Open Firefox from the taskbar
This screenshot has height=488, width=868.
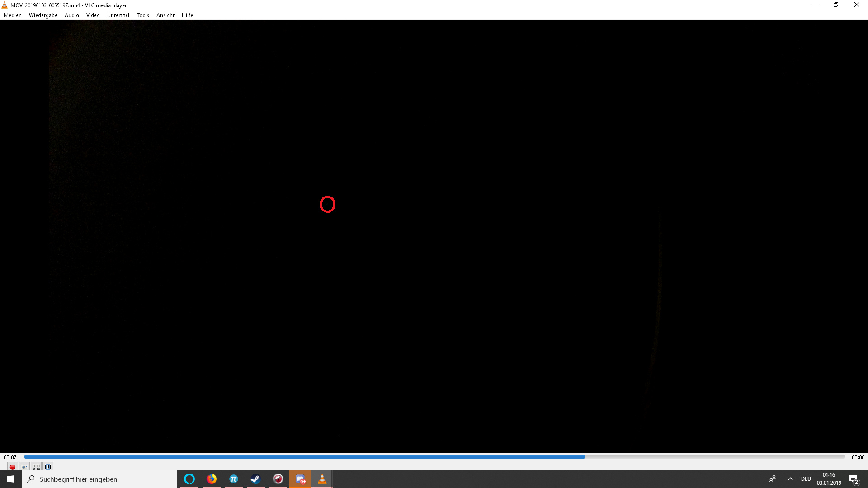point(212,479)
